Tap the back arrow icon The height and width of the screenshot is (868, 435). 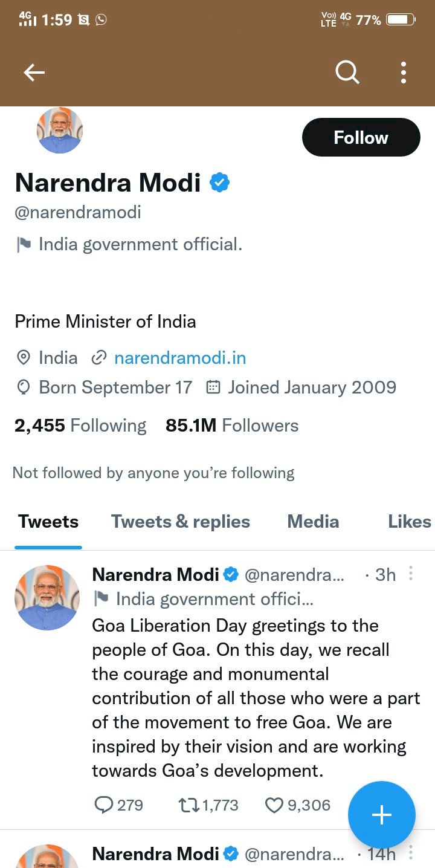click(34, 73)
